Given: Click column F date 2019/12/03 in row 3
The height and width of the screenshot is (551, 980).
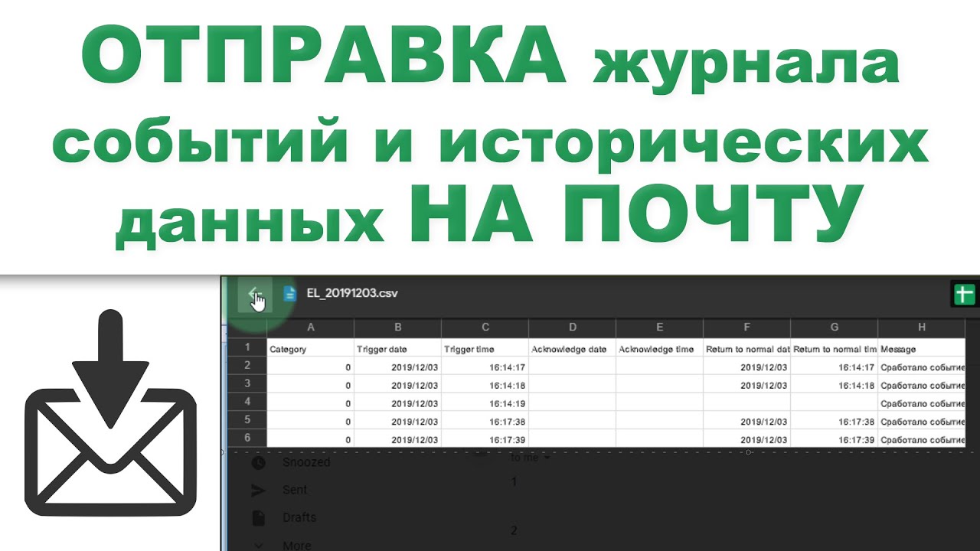Looking at the screenshot, I should click(x=747, y=385).
